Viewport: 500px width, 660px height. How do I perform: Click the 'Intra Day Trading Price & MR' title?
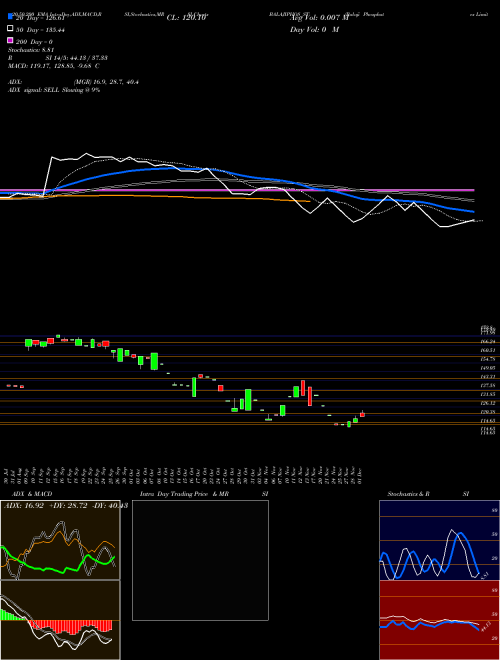tap(184, 494)
